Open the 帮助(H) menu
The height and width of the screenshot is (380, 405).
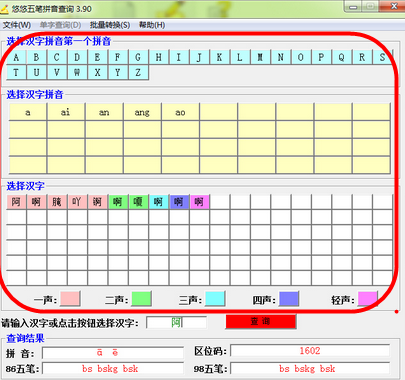pos(152,25)
